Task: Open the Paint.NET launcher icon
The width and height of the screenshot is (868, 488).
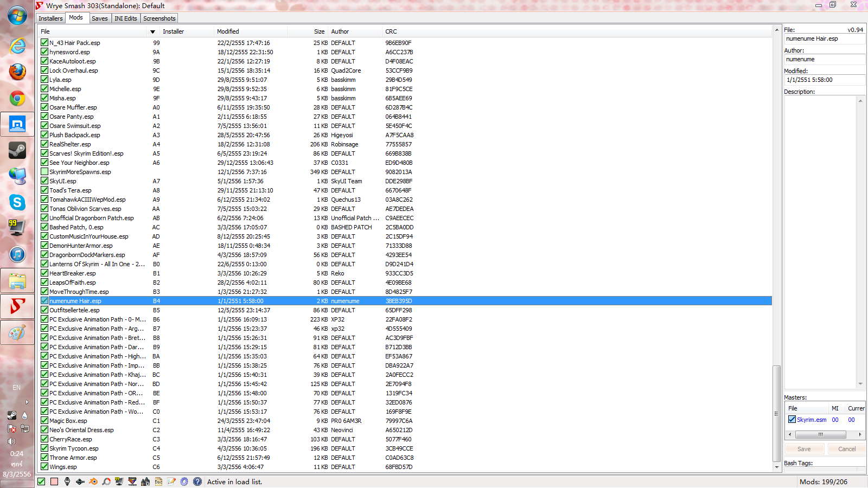Action: [x=106, y=481]
